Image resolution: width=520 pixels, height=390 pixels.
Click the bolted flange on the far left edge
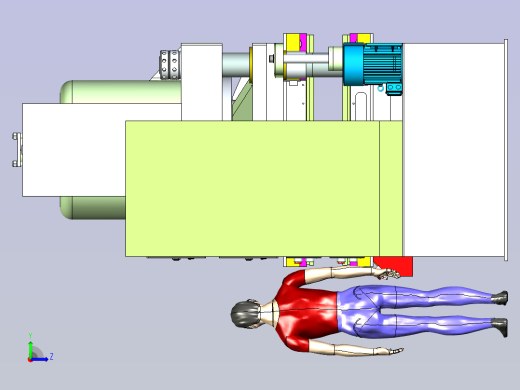pos(17,149)
